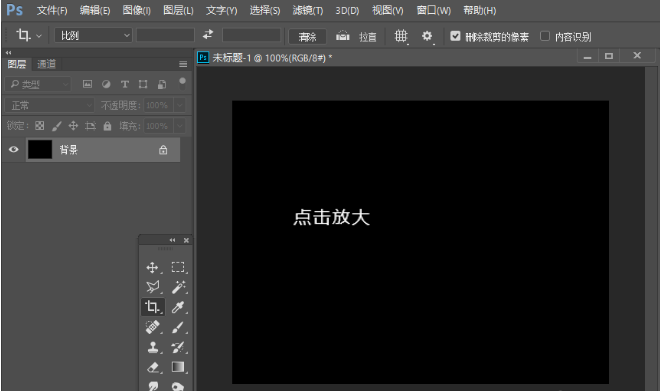Click the swap width and height arrows
Viewport: 660px width, 391px height.
[208, 35]
